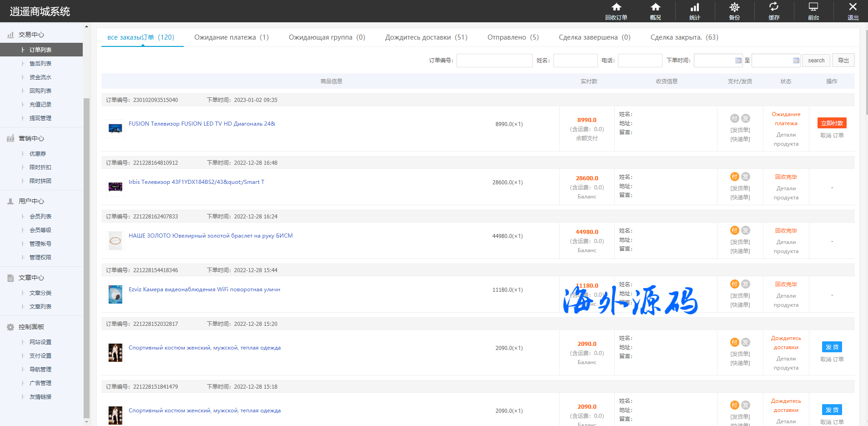The width and height of the screenshot is (868, 426).
Task: Open 会员列表 in the sidebar
Action: (40, 217)
